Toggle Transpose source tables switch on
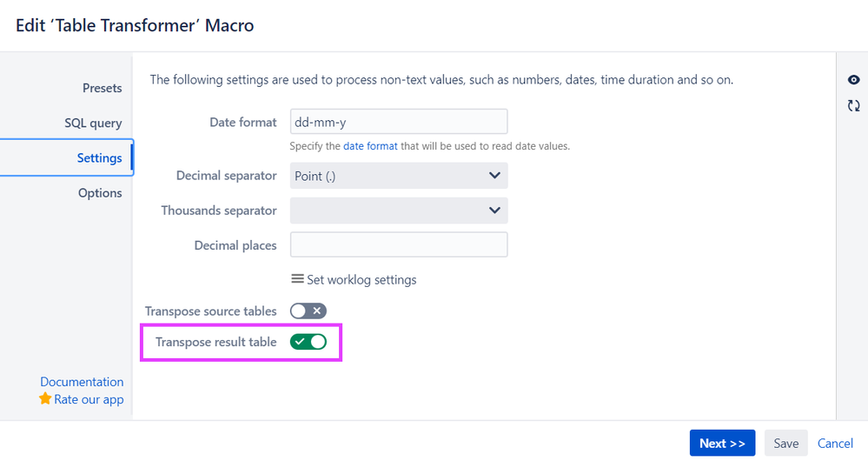868x461 pixels. pos(308,311)
